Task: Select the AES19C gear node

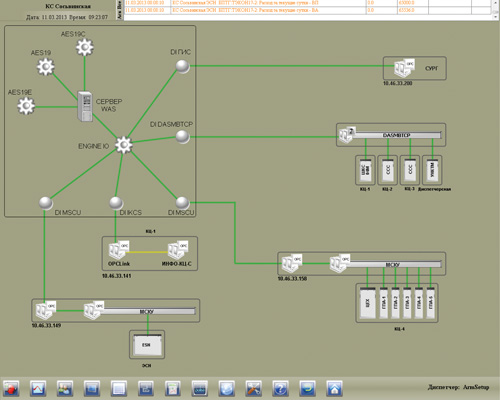Action: point(85,47)
